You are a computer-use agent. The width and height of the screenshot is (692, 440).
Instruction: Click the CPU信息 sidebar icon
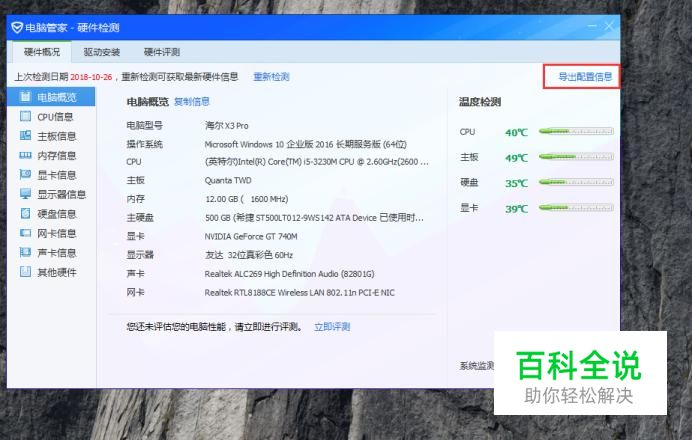tap(25, 116)
